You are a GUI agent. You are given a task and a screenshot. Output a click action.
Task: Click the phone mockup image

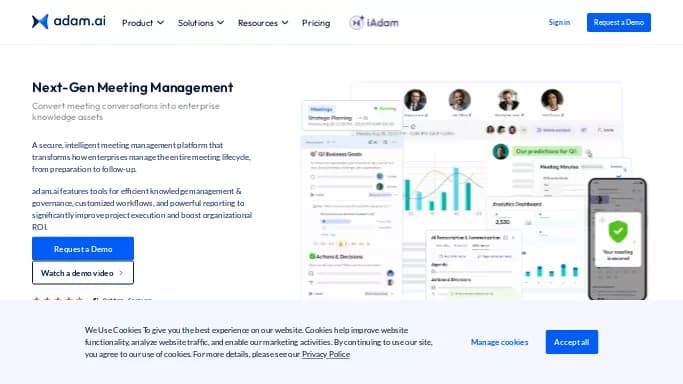[x=617, y=239]
